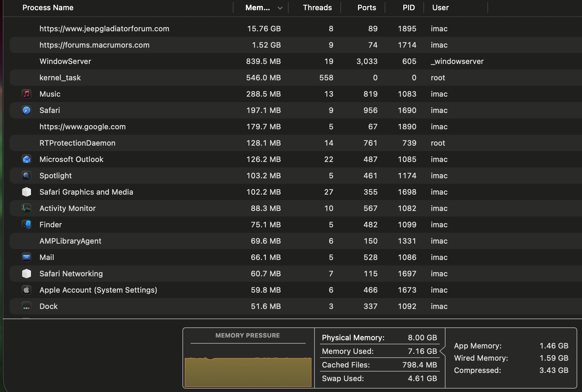582x392 pixels.
Task: Select the kernel_task process
Action: 60,78
